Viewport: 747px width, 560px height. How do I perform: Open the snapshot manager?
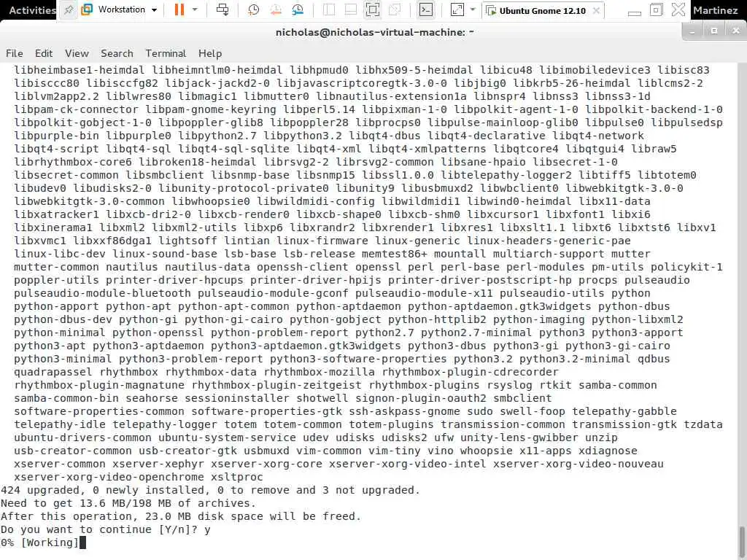298,9
